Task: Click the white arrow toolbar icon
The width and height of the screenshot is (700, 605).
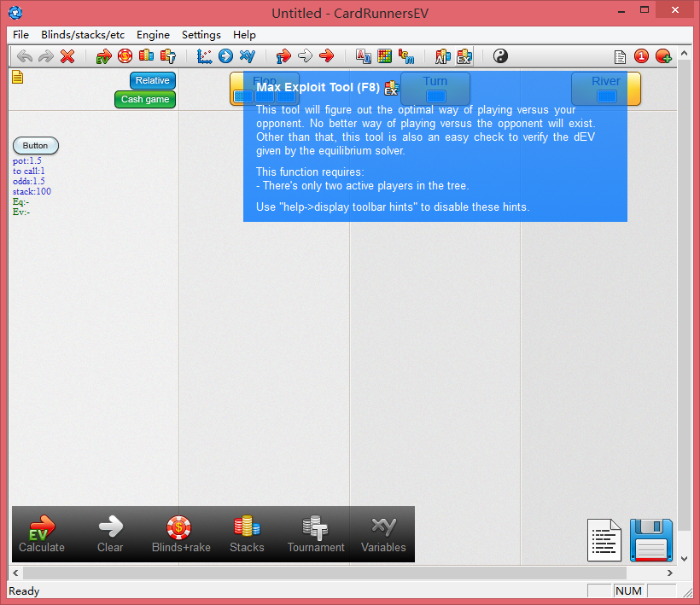Action: 305,56
